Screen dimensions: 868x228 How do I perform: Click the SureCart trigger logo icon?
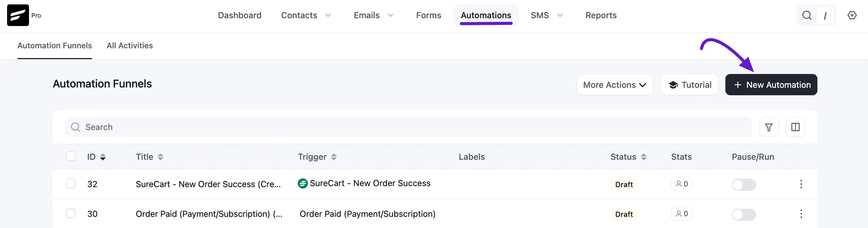click(x=303, y=183)
